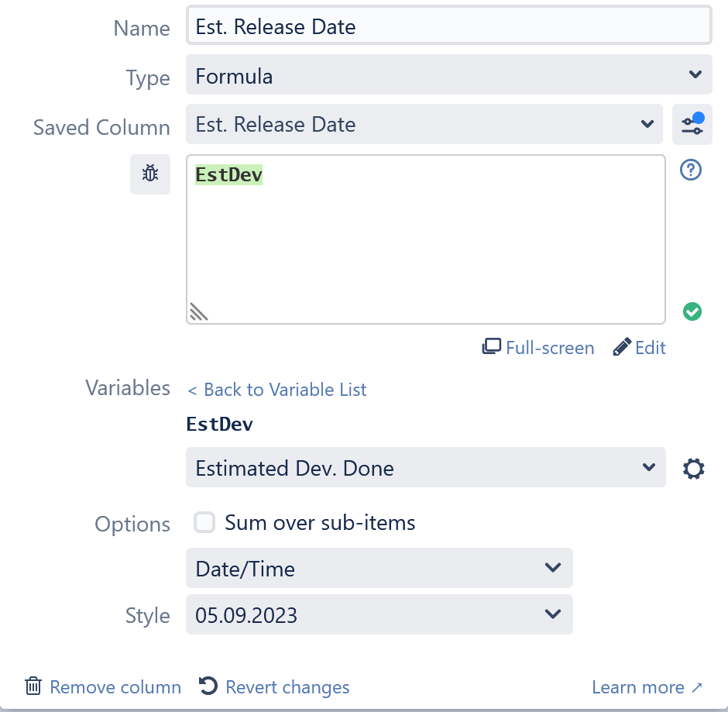Click inside the Name input field
This screenshot has width=728, height=712.
[x=449, y=26]
